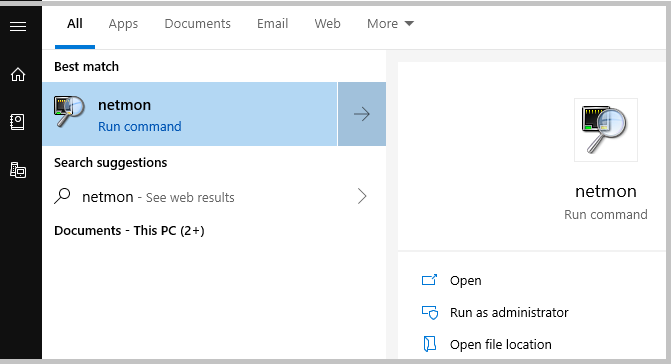Switch to the Documents tab
Viewport: 671px width, 364px height.
(197, 24)
